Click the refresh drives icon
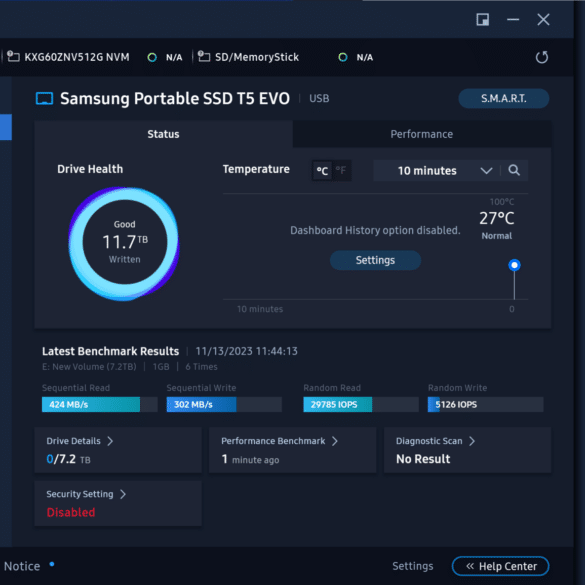 coord(542,57)
